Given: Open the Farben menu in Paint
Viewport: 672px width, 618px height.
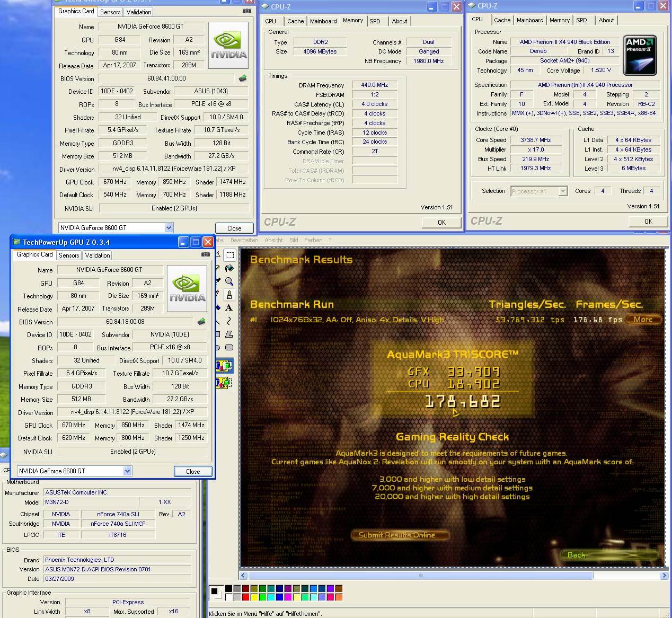Looking at the screenshot, I should (313, 240).
